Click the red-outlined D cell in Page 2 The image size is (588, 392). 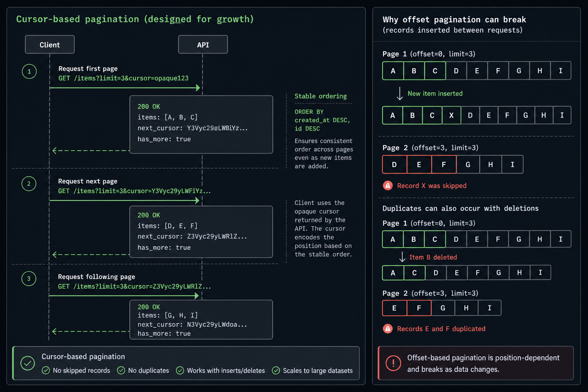pos(394,165)
